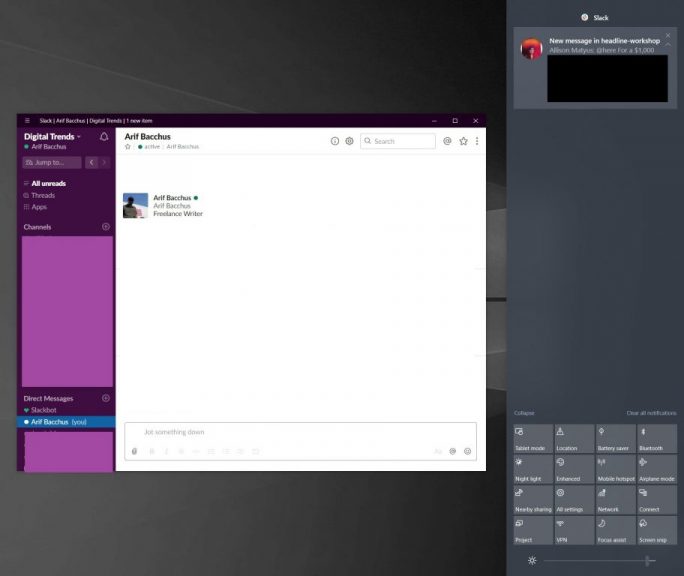684x576 pixels.
Task: Adjust the brightness slider
Action: coord(599,561)
